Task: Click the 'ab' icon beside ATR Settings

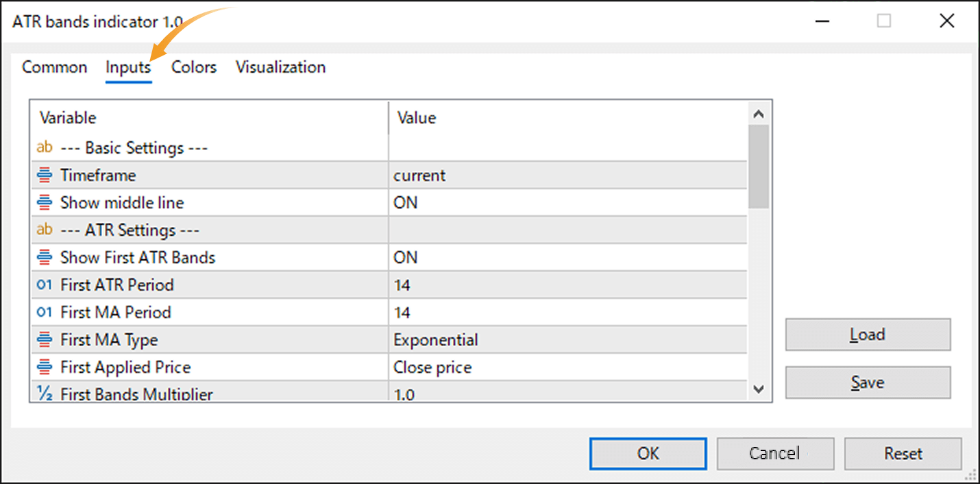Action: tap(44, 230)
